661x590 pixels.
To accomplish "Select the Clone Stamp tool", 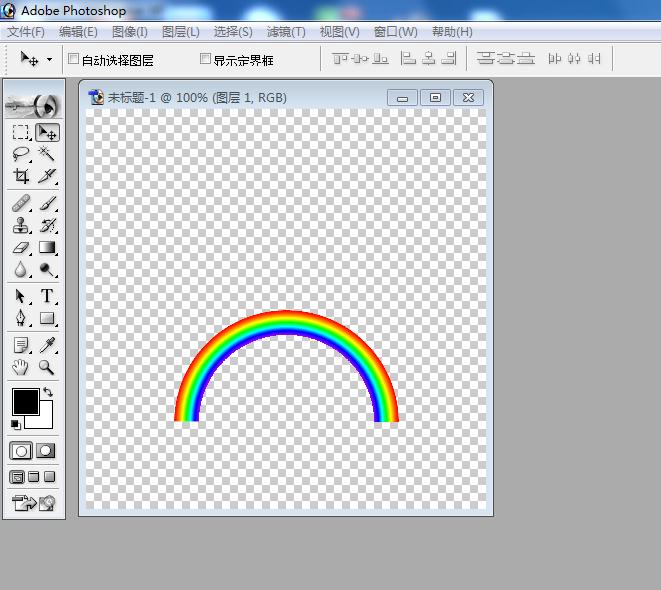I will [x=20, y=225].
